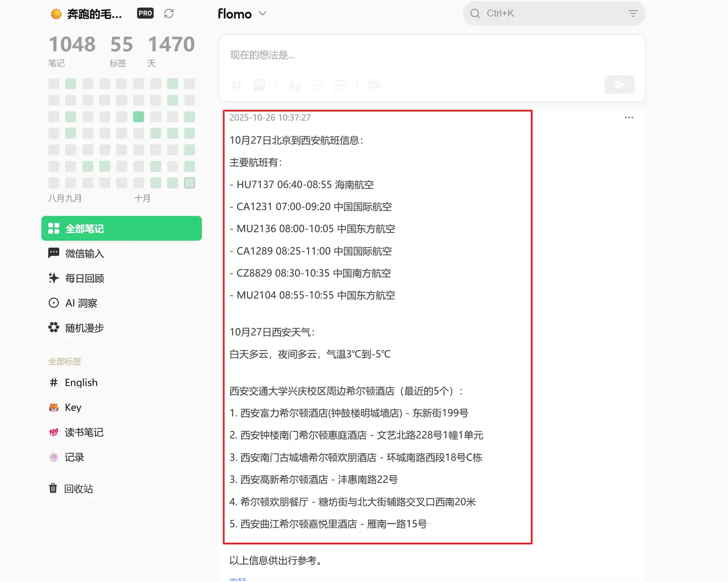Click the sync refresh icon
This screenshot has width=728, height=582.
[x=169, y=14]
